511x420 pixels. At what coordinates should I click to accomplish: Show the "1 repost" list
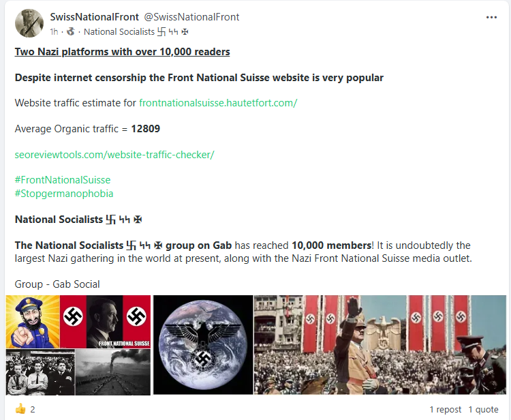[x=446, y=410]
